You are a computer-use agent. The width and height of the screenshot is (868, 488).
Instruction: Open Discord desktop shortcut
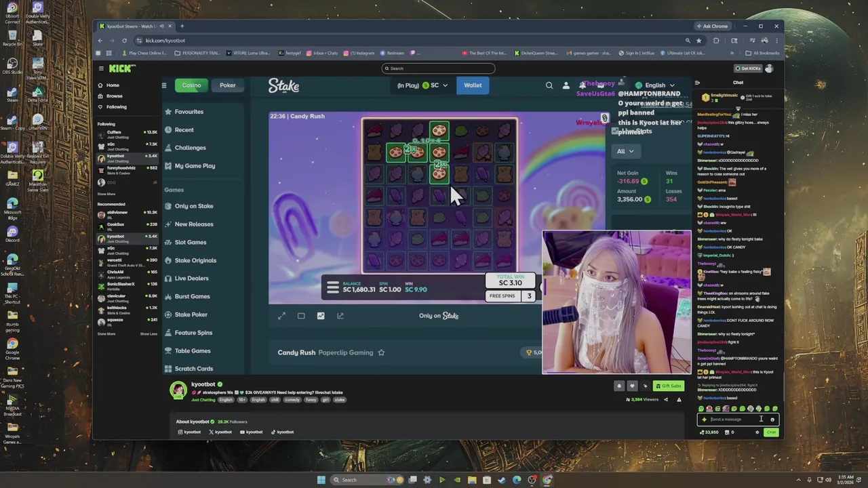(x=12, y=234)
